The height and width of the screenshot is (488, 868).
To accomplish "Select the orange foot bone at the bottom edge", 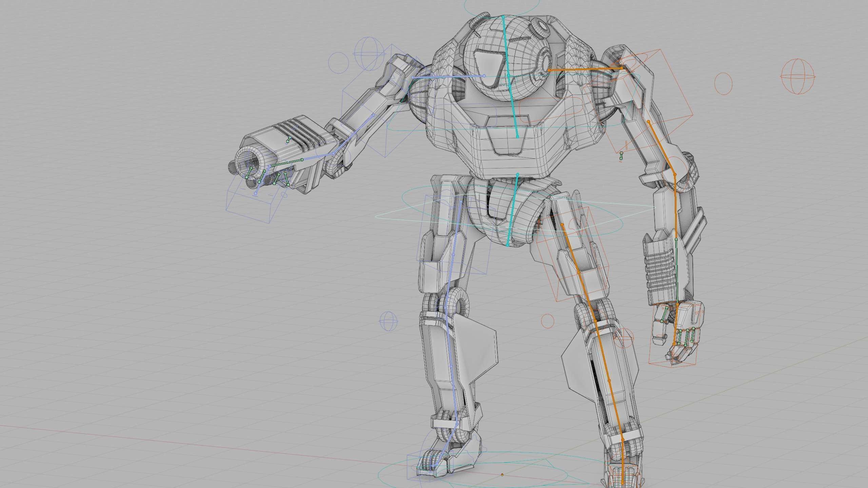I will point(623,462).
